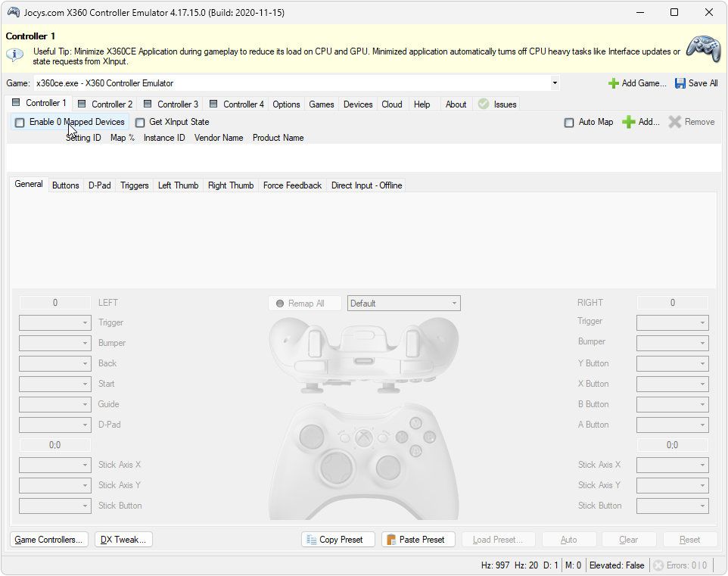The height and width of the screenshot is (576, 728).
Task: Click the gamepad logo in the banner
Action: 704,48
